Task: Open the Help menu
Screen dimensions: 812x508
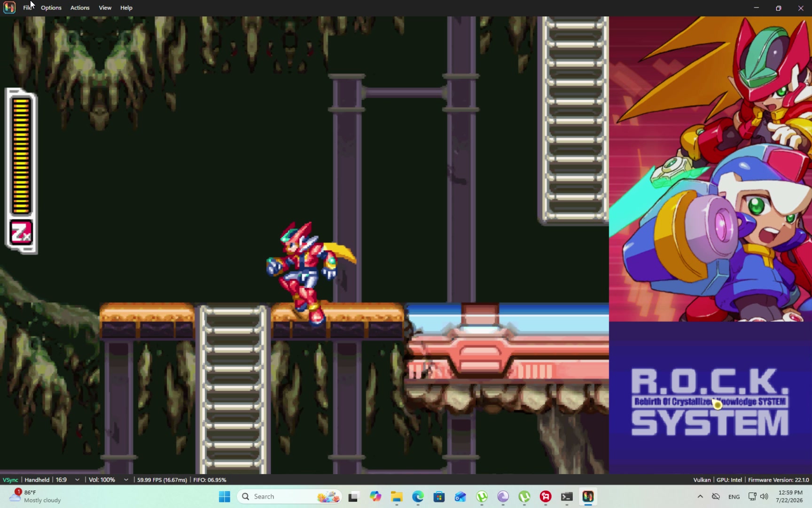Action: (126, 8)
